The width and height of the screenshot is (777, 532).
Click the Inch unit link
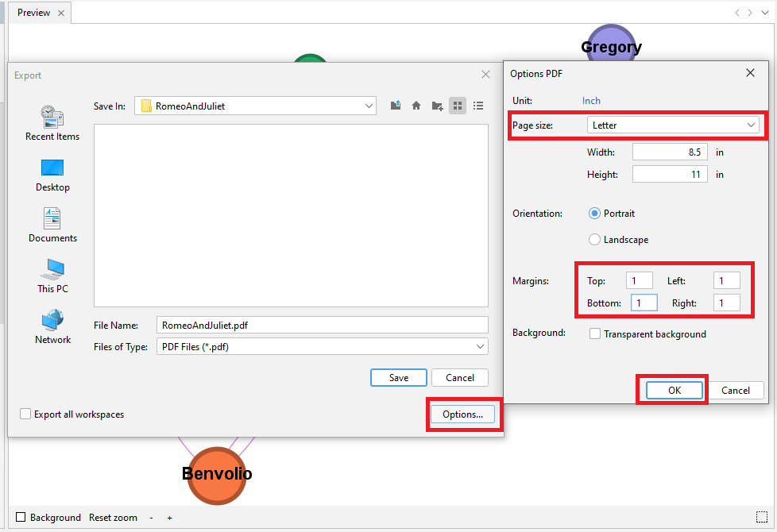click(591, 100)
